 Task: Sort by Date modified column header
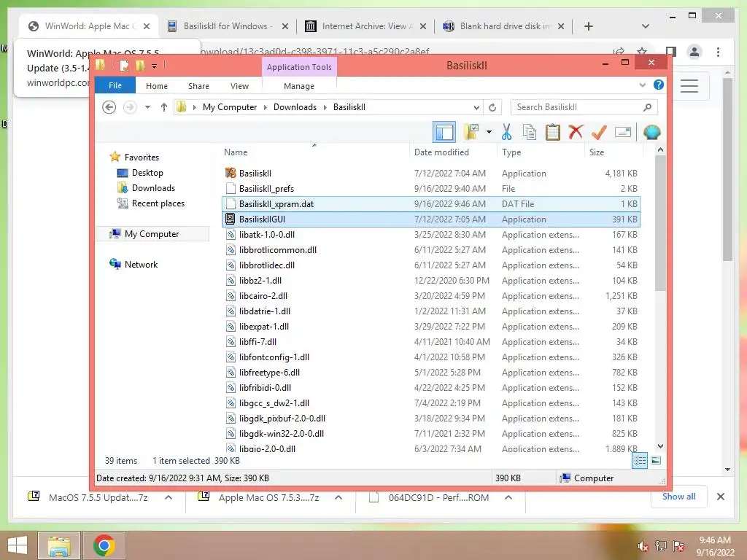coord(452,152)
